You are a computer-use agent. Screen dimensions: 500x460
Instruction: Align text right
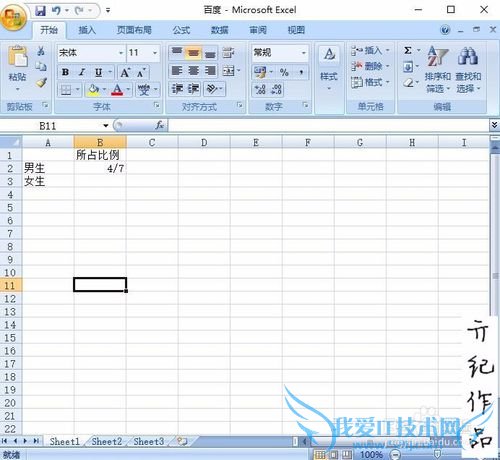(x=210, y=71)
